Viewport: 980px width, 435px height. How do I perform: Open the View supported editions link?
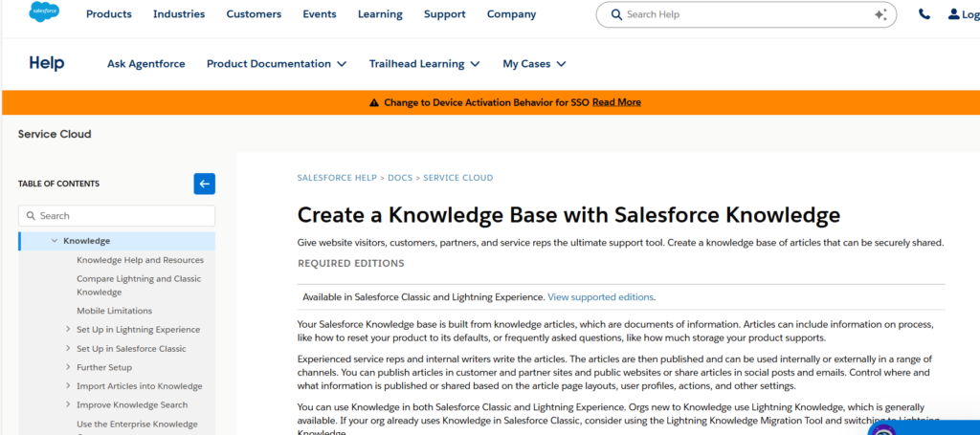pos(601,297)
